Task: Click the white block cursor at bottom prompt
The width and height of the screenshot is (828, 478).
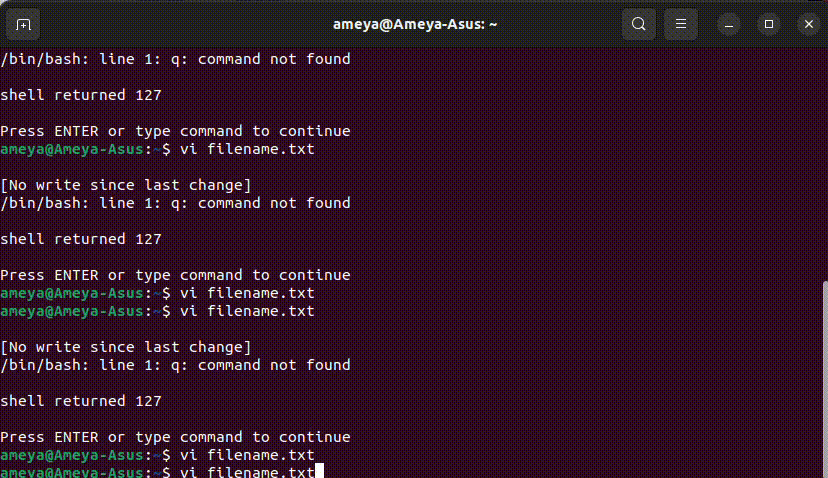Action: (319, 471)
